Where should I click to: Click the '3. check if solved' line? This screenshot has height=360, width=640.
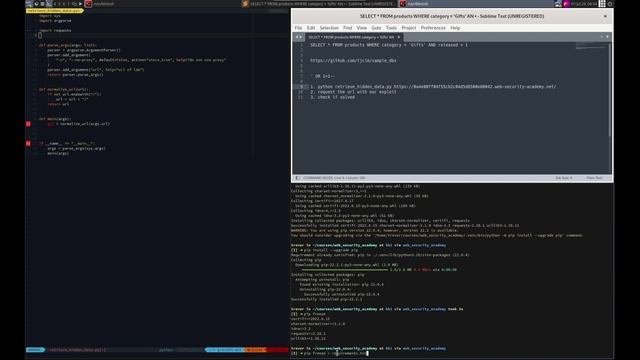pyautogui.click(x=332, y=97)
